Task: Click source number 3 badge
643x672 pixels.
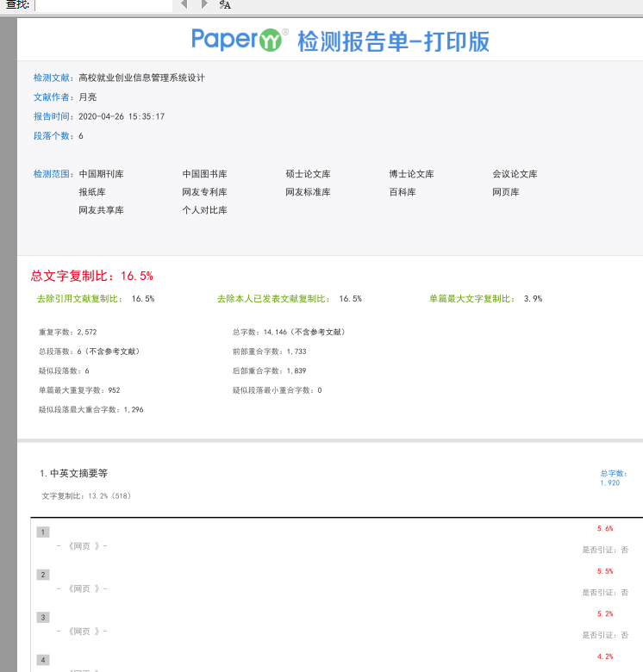Action: 43,617
